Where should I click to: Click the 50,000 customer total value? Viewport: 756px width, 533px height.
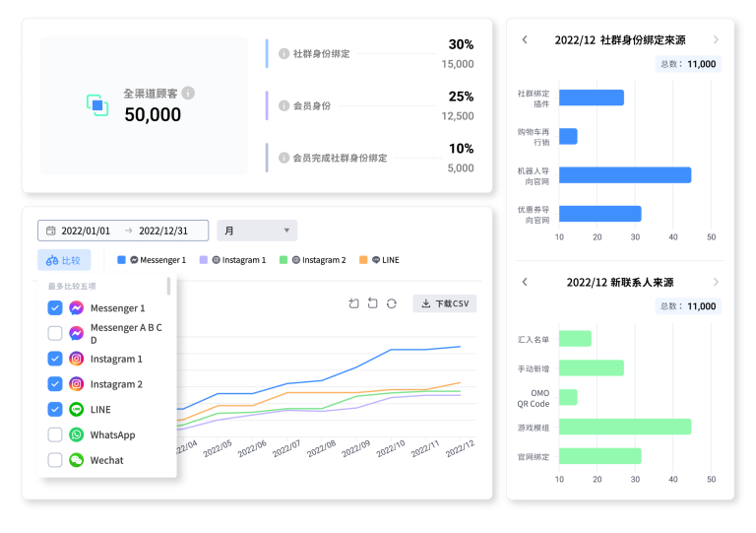pos(153,114)
